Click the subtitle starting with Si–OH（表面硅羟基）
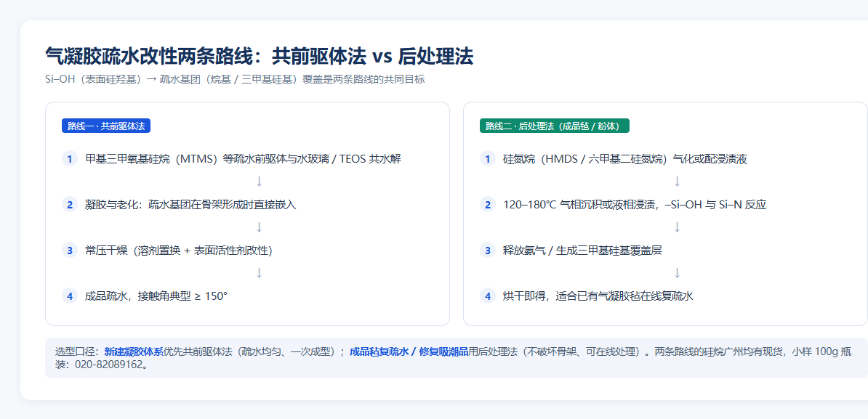 tap(235, 79)
